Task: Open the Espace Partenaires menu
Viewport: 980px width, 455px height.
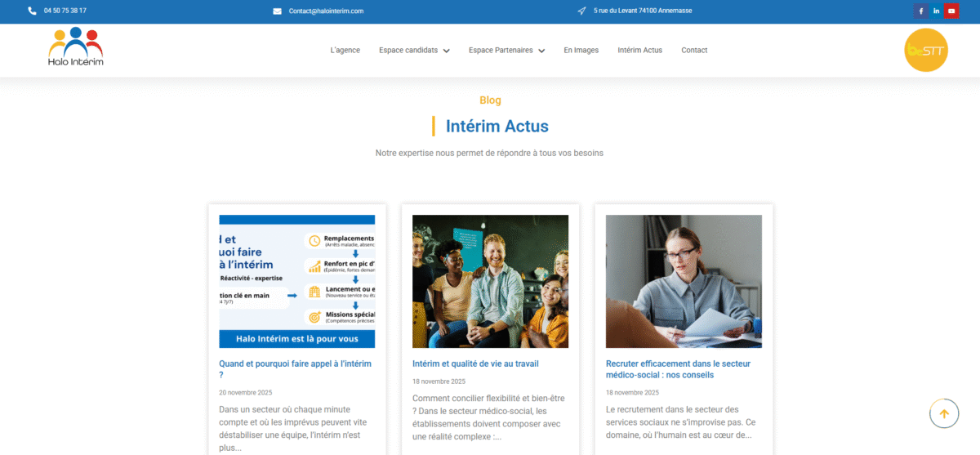Action: tap(501, 50)
